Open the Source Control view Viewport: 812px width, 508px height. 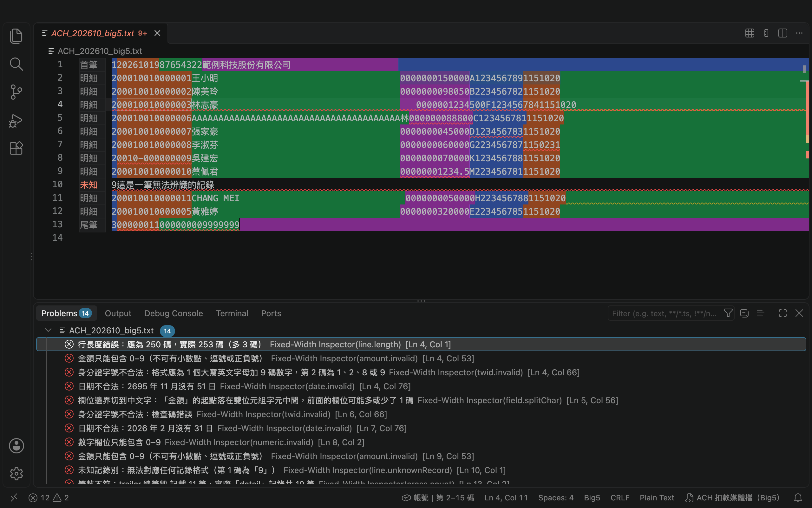tap(16, 92)
